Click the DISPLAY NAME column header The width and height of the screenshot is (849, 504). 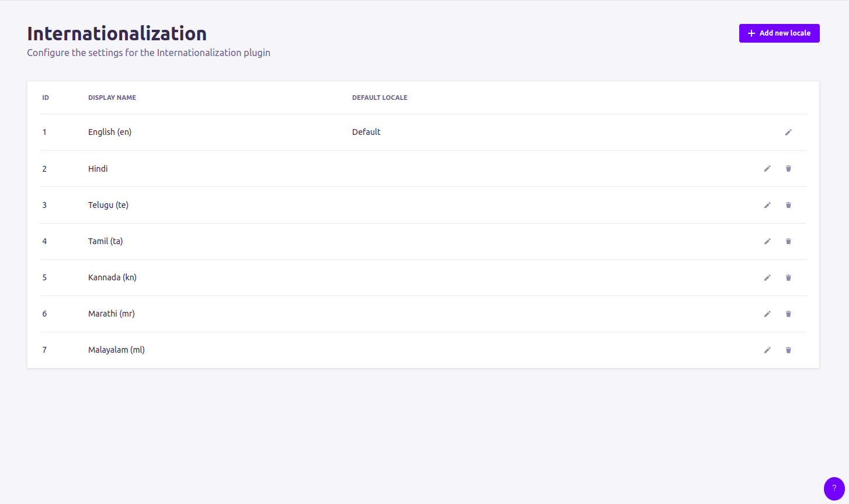[x=112, y=98]
